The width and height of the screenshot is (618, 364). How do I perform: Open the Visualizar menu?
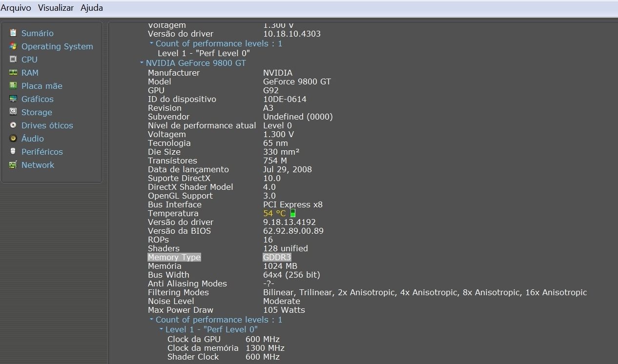(56, 8)
